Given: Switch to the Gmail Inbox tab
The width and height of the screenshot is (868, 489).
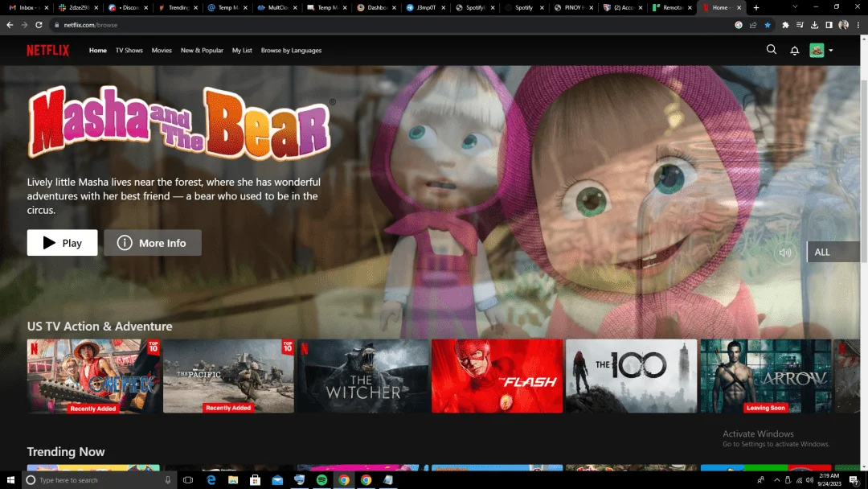Looking at the screenshot, I should point(29,8).
